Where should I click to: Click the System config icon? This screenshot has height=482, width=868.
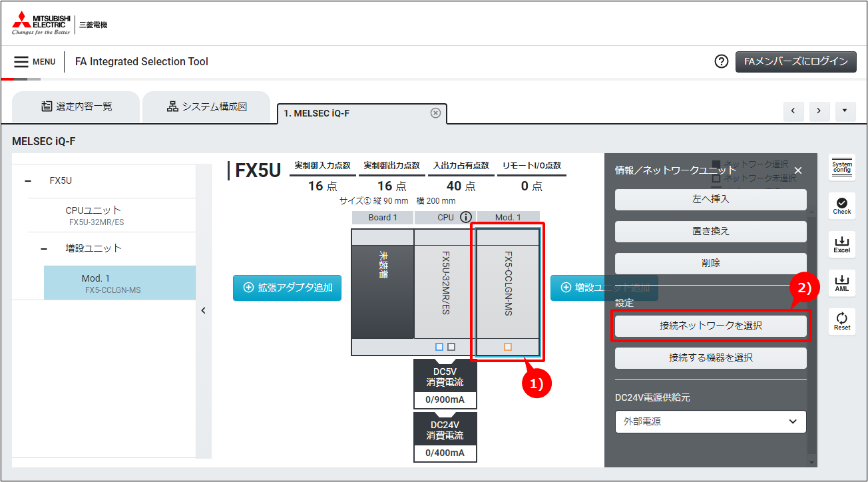click(842, 167)
